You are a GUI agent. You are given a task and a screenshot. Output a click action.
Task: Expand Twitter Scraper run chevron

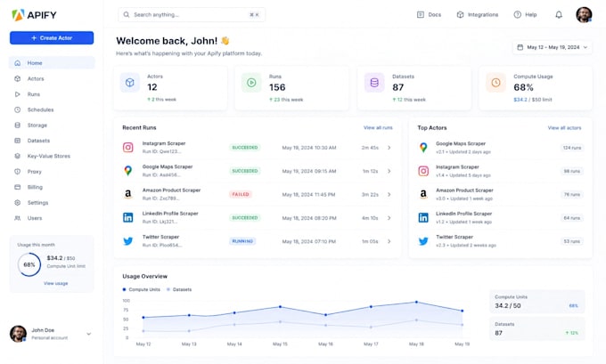click(x=389, y=241)
